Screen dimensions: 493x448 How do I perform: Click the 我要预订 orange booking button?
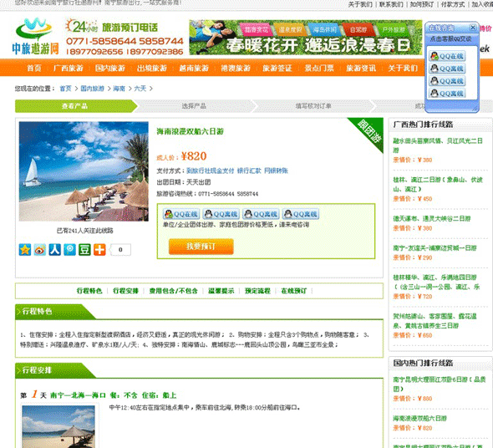(x=201, y=247)
